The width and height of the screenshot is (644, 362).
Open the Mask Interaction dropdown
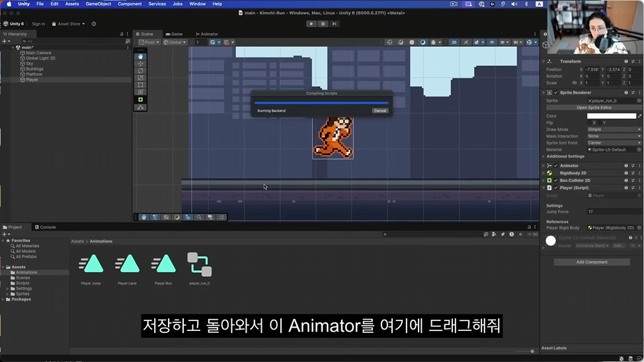[x=614, y=136]
